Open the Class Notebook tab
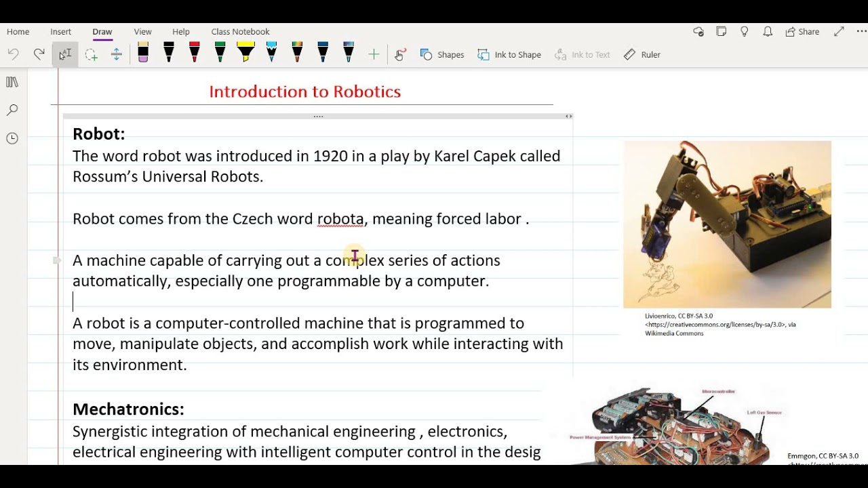 click(x=240, y=32)
